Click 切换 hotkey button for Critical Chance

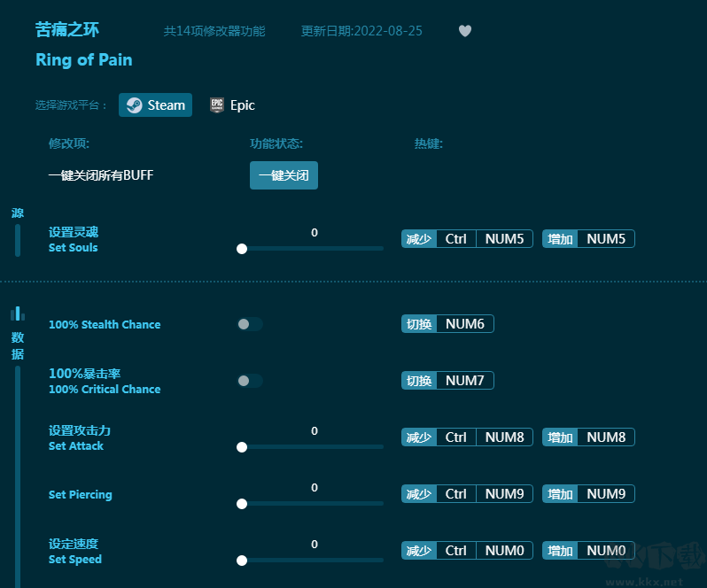419,381
